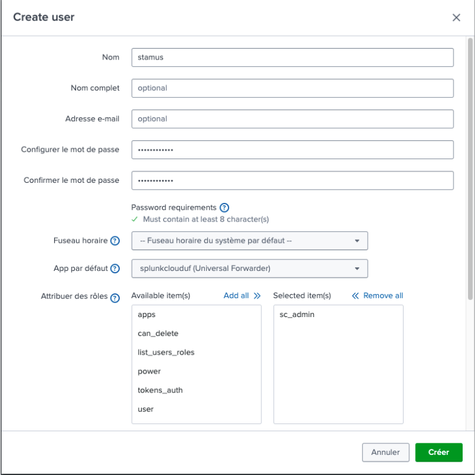
Task: Click help icon beside Fuseau horaire
Action: 115,241
